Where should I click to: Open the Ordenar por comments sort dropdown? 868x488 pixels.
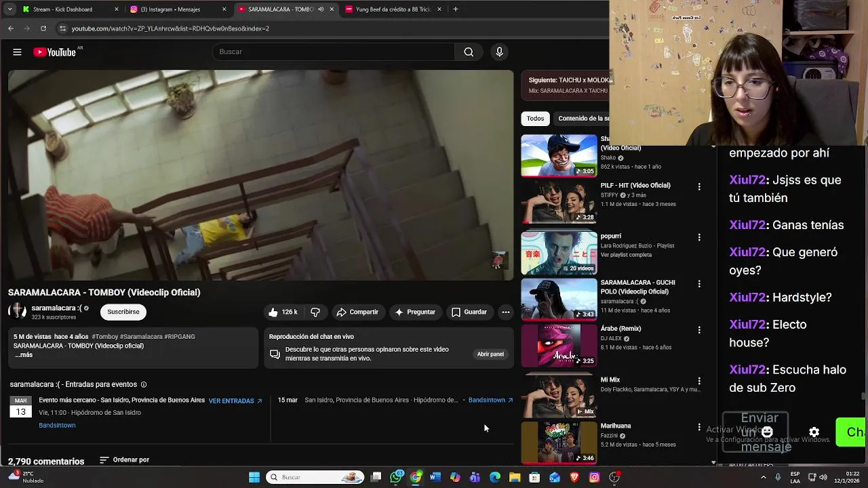pyautogui.click(x=124, y=460)
